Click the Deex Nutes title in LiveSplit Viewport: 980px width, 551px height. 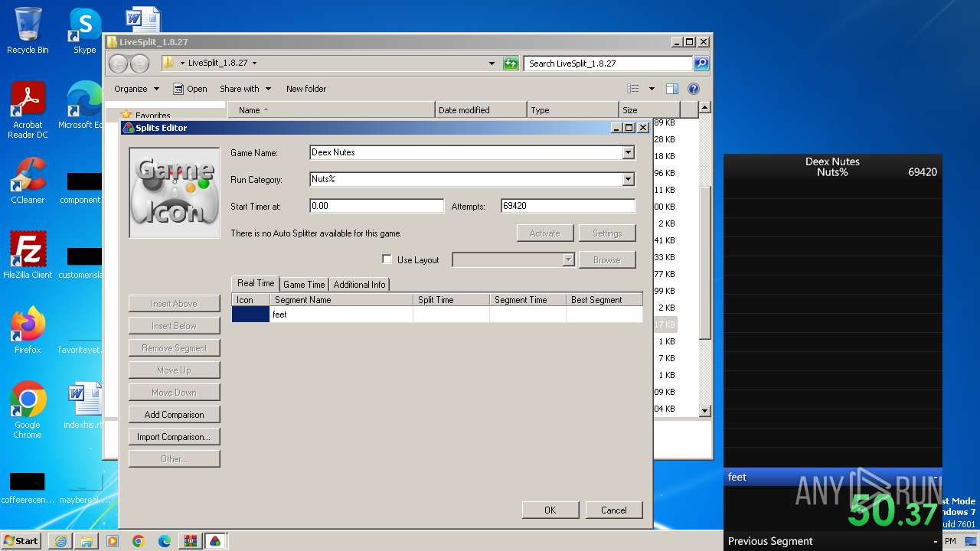832,161
